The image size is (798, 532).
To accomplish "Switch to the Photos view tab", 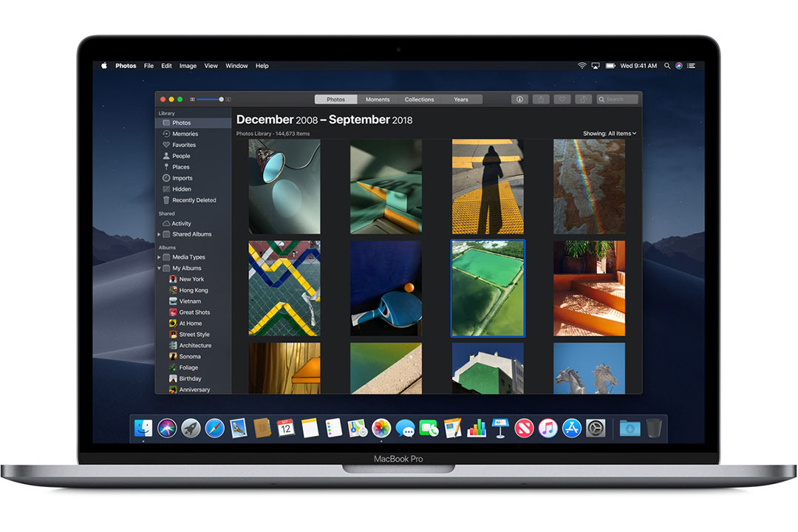I will [336, 99].
